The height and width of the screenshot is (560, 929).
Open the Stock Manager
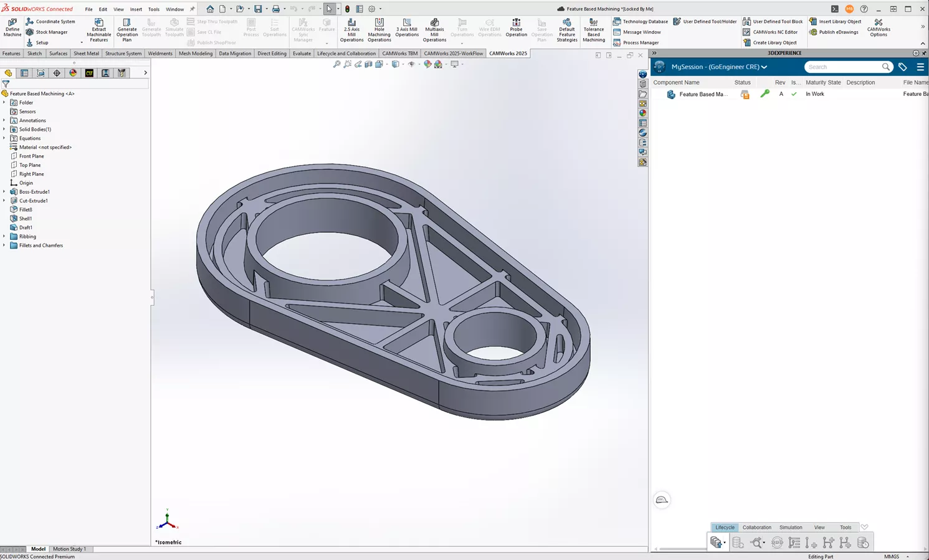tap(47, 32)
